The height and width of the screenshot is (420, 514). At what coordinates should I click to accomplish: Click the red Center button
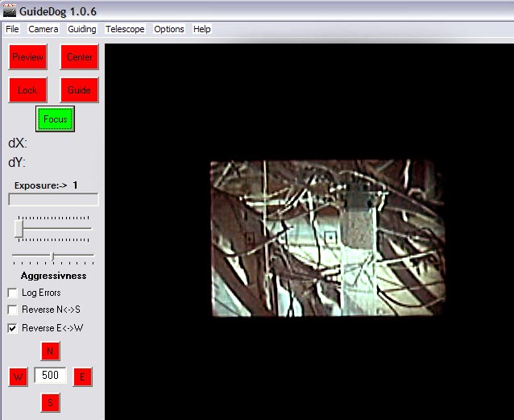click(79, 57)
